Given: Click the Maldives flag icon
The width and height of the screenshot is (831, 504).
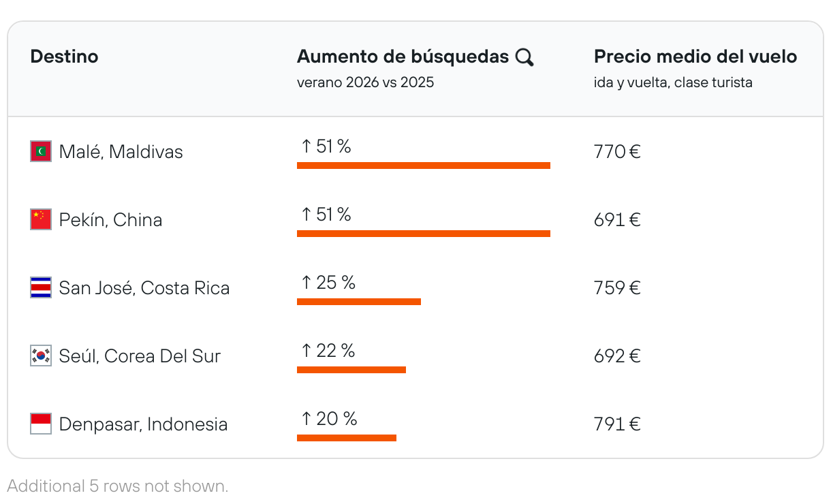Looking at the screenshot, I should (x=41, y=151).
